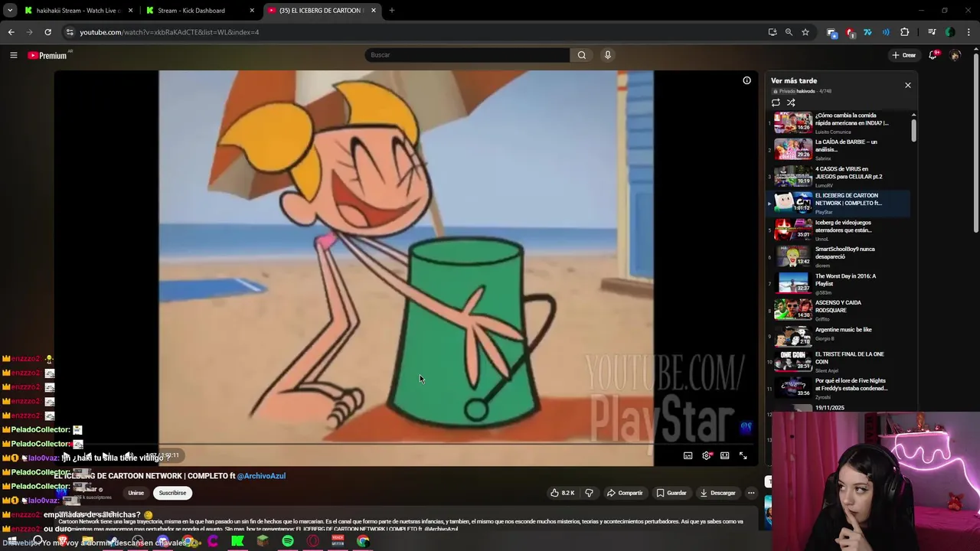Viewport: 980px width, 551px height.
Task: Go back in browser history
Action: 11,32
